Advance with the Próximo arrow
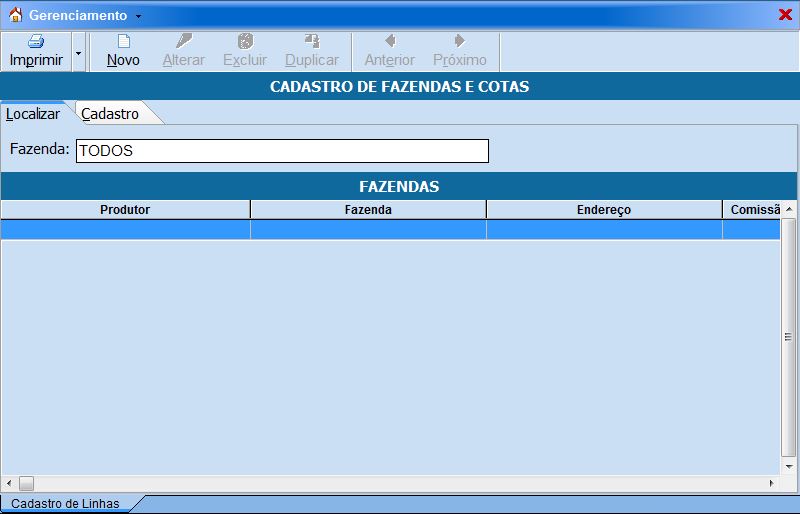The height and width of the screenshot is (514, 800). pyautogui.click(x=459, y=42)
